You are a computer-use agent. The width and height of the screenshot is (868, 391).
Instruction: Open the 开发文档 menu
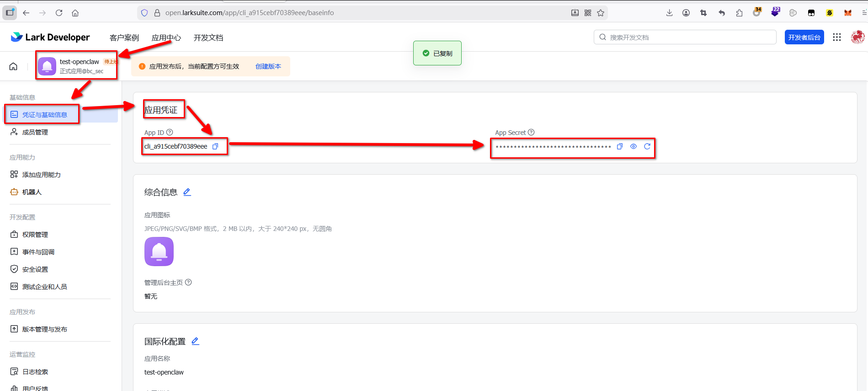coord(208,37)
